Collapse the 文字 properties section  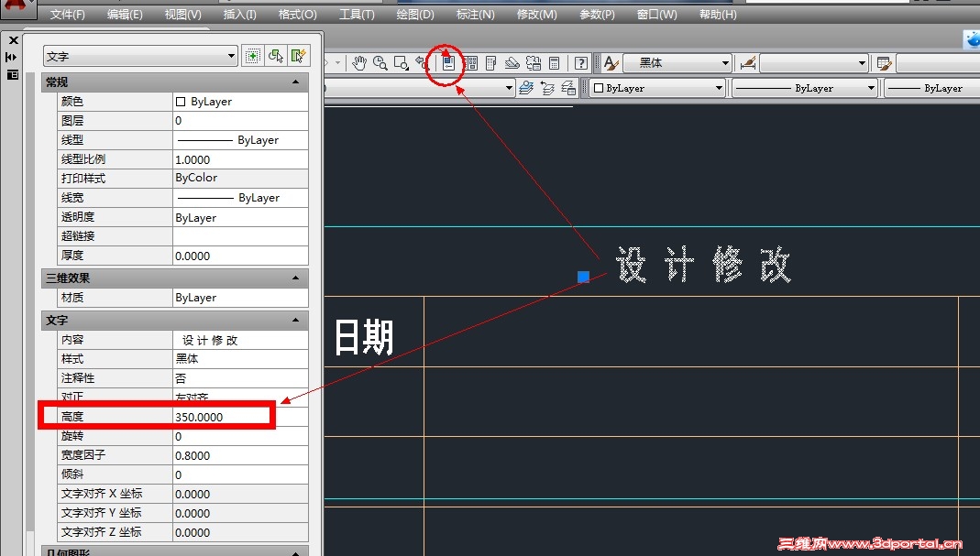[295, 321]
